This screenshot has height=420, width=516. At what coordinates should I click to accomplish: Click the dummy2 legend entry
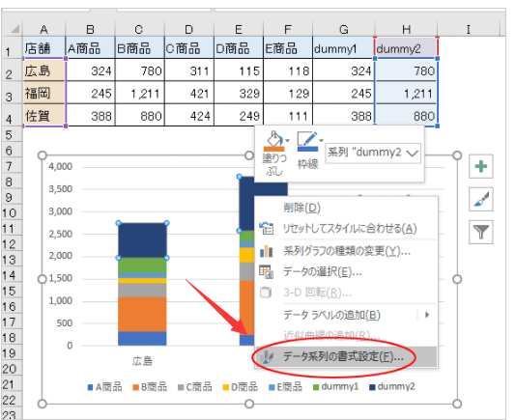[x=392, y=387]
